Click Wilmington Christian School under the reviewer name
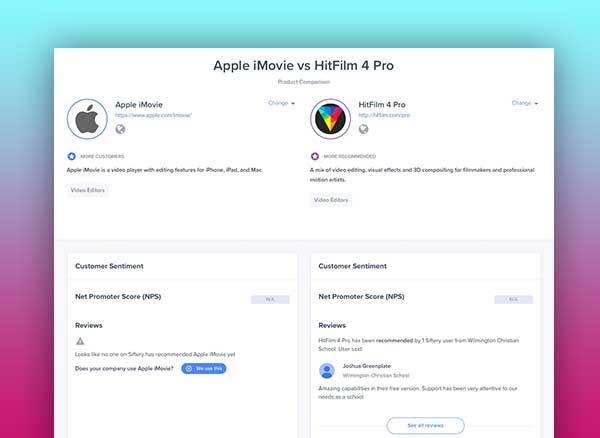The image size is (600, 438). (376, 376)
